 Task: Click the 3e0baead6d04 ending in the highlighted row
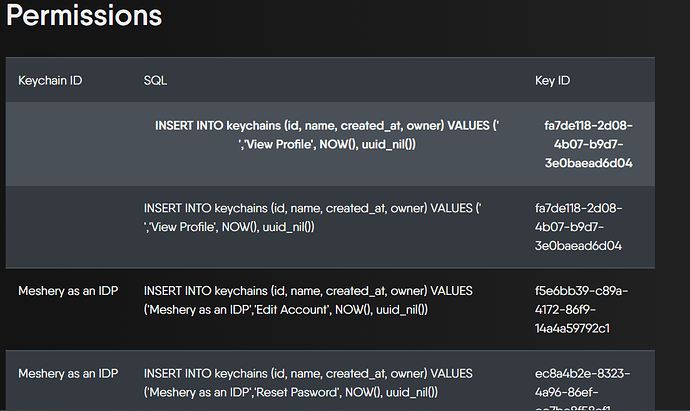point(588,163)
